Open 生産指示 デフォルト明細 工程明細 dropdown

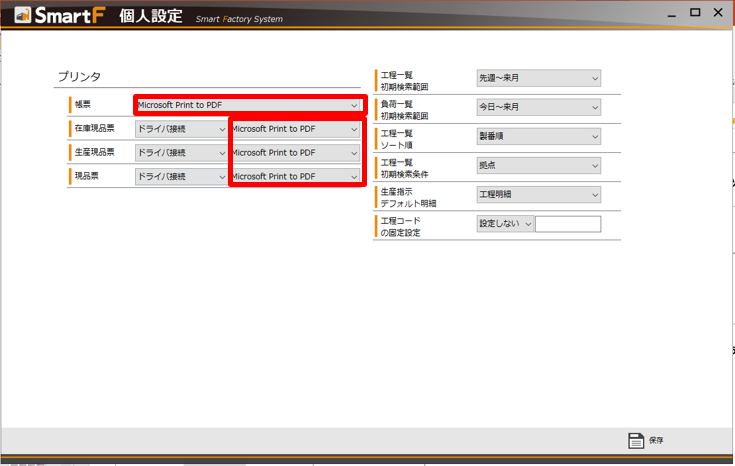point(538,195)
